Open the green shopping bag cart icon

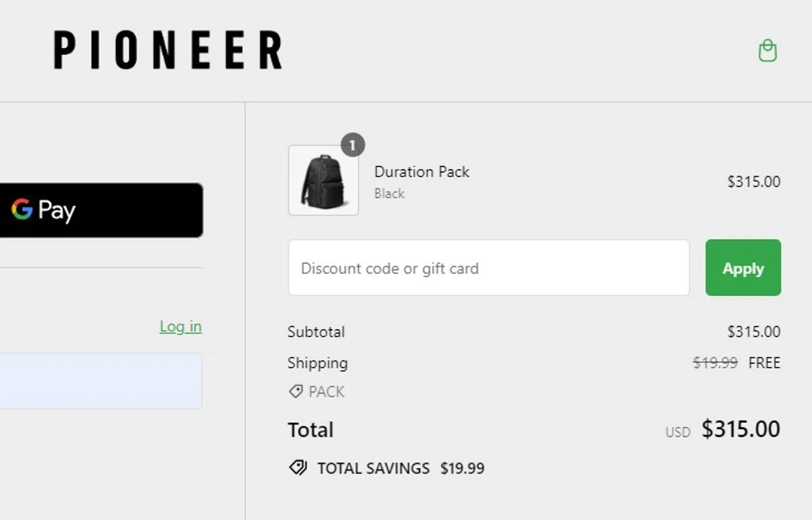(x=767, y=51)
